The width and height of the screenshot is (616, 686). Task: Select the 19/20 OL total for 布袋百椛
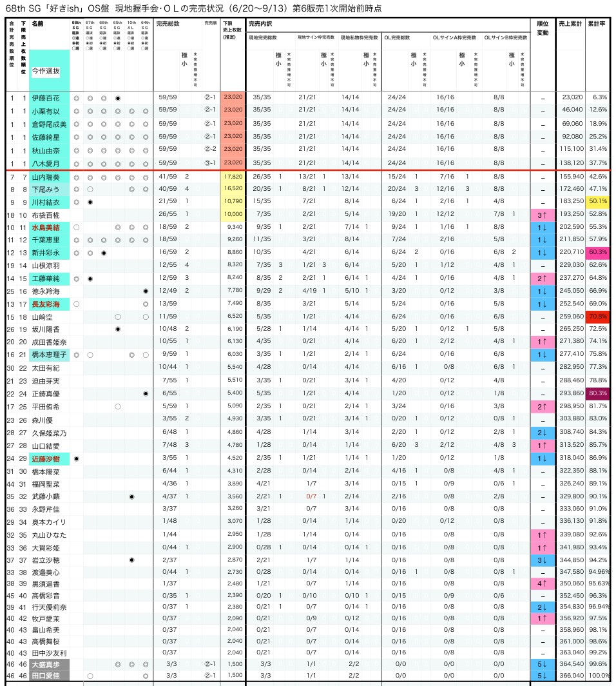[397, 214]
